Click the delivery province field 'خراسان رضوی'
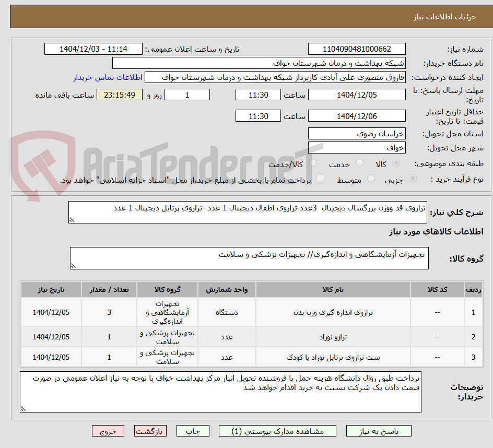Screen dimensions: 493x448 click(357, 134)
